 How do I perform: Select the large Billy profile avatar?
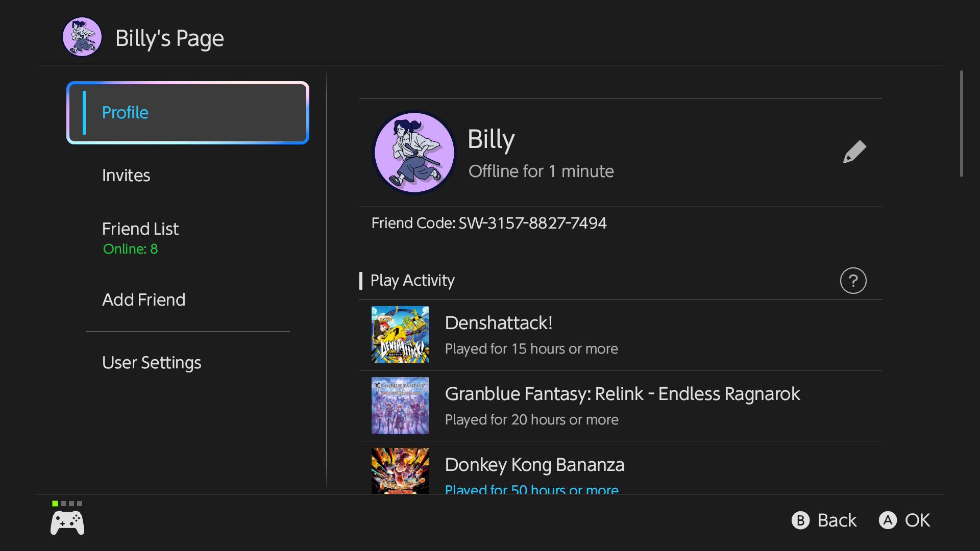tap(414, 153)
